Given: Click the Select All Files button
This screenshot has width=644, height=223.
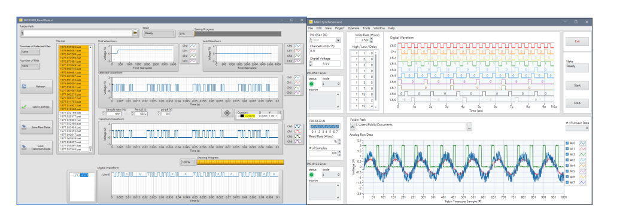Looking at the screenshot, I should coord(36,106).
